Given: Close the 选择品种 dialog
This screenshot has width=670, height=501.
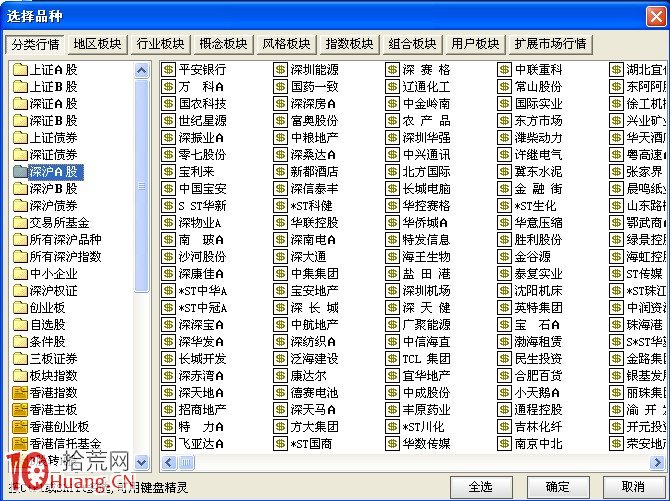Looking at the screenshot, I should click(656, 17).
